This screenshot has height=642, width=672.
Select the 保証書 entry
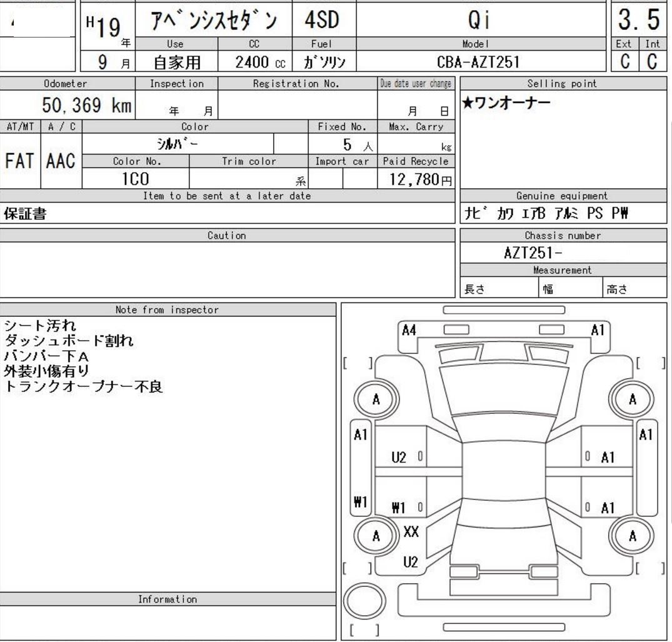[25, 213]
